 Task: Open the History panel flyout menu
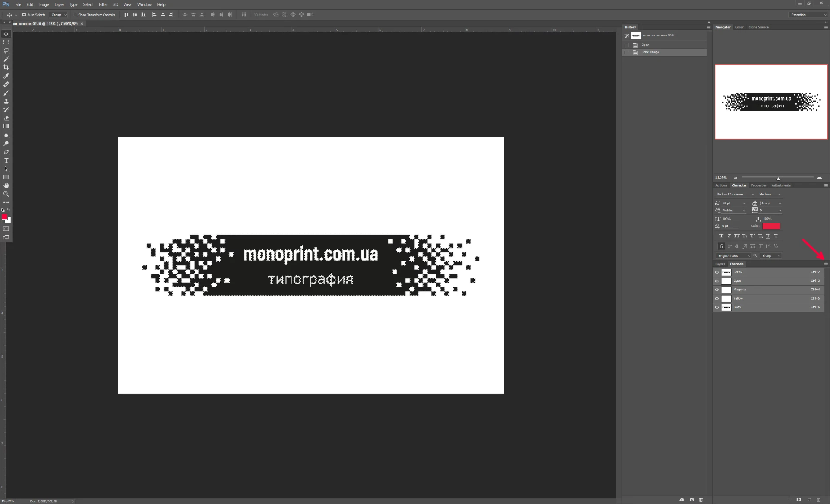click(709, 27)
